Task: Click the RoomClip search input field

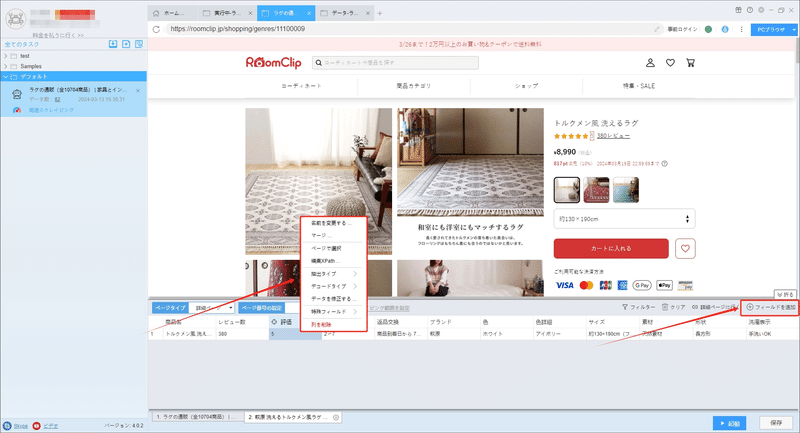Action: 395,63
